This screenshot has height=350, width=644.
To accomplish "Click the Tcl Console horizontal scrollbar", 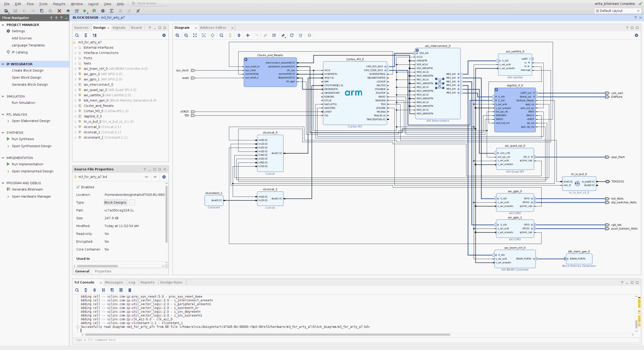I will [x=268, y=335].
